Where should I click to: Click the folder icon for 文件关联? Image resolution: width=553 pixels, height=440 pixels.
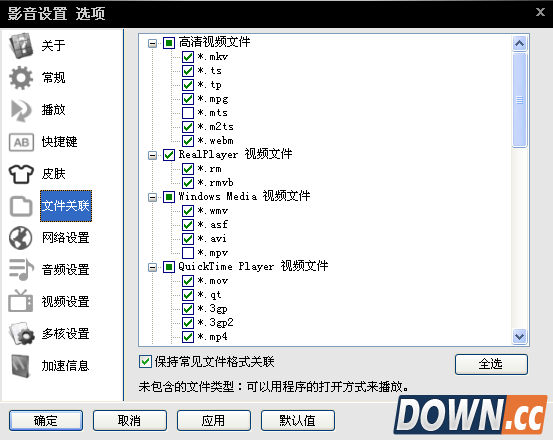coord(21,206)
